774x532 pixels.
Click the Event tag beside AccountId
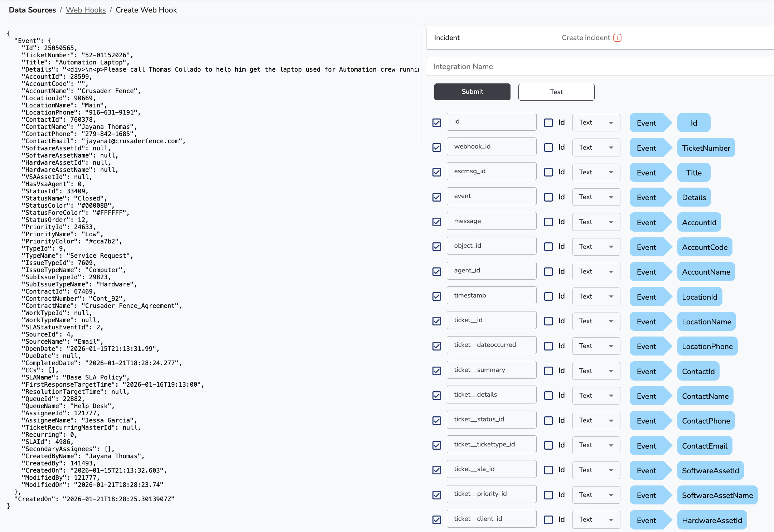647,222
